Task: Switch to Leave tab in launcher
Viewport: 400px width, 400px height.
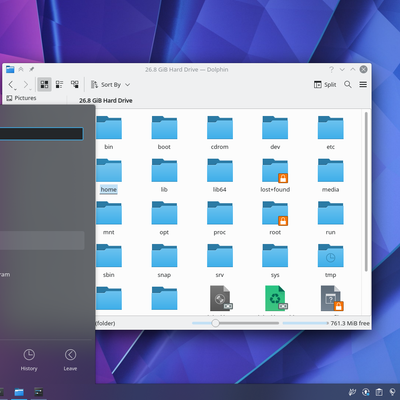Action: [x=70, y=360]
